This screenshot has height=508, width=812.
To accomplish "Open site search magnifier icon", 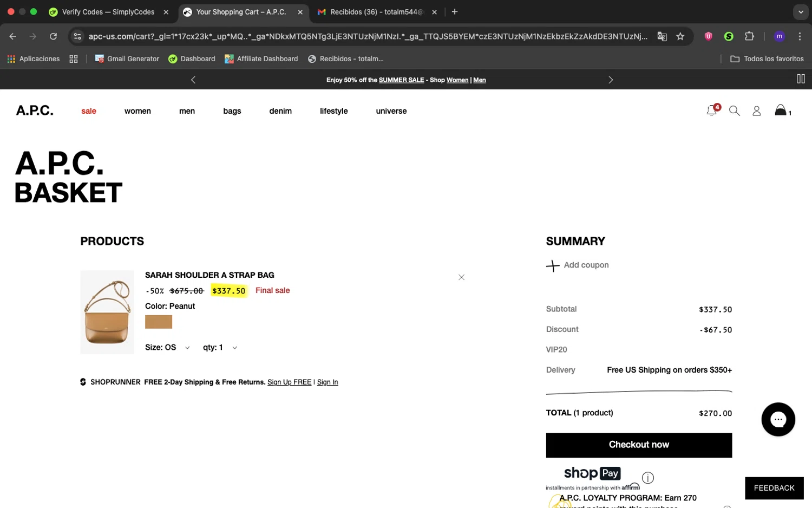I will [x=734, y=110].
